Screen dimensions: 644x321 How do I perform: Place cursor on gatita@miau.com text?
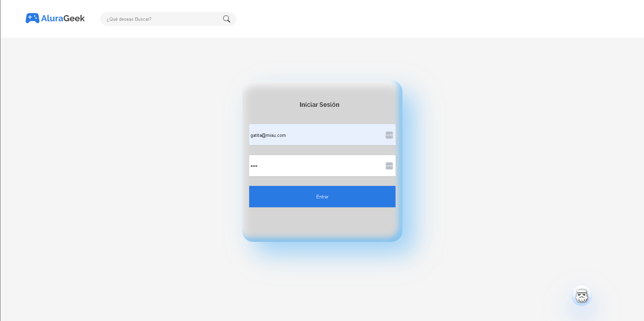point(268,135)
